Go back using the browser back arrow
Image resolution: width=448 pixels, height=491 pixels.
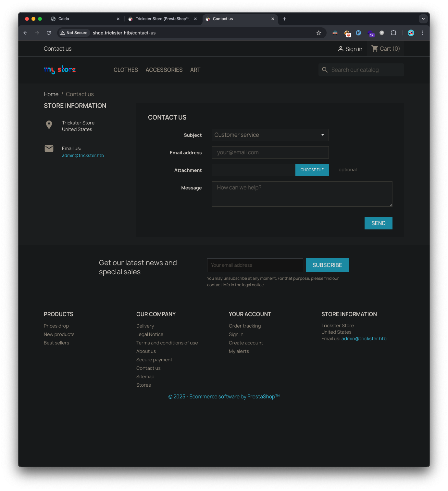pyautogui.click(x=25, y=33)
